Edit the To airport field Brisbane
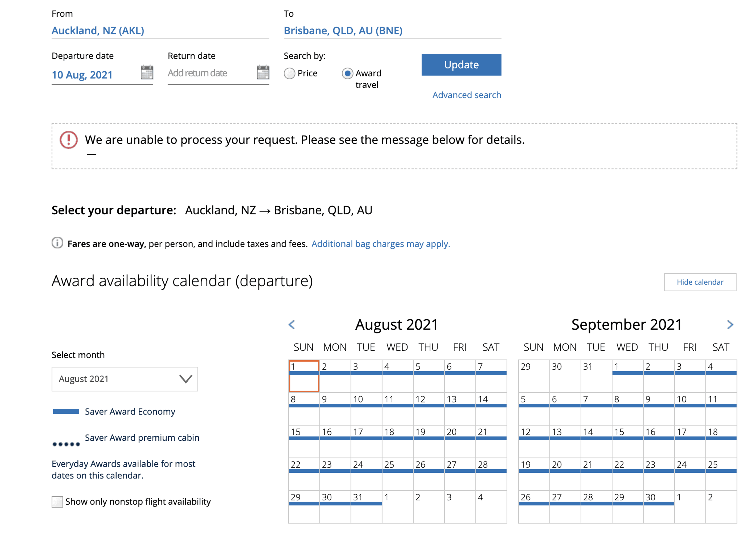Viewport: 756px width, 538px height. tap(392, 31)
